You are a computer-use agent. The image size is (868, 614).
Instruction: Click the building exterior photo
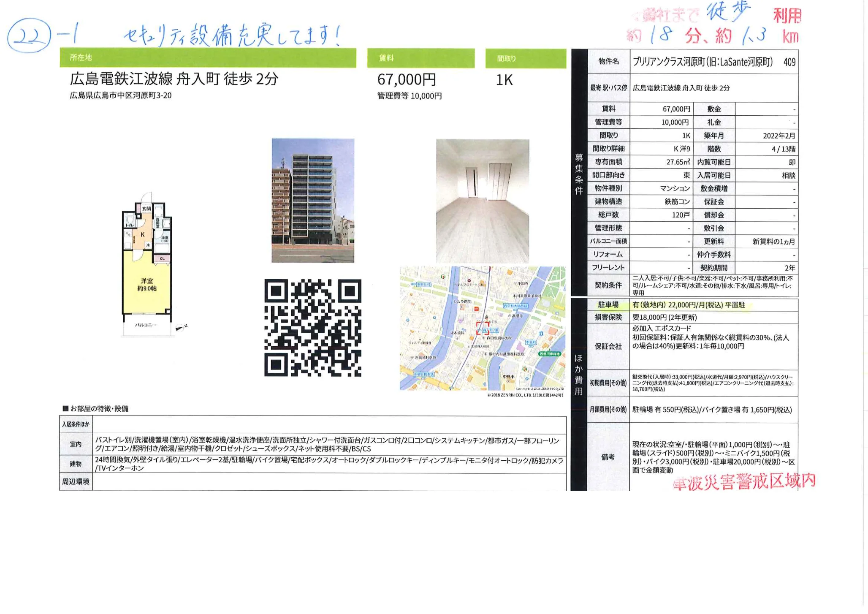(313, 200)
